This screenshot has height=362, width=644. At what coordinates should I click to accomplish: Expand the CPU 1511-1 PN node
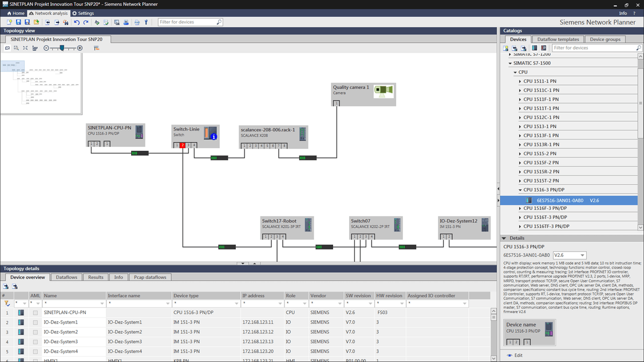click(520, 81)
